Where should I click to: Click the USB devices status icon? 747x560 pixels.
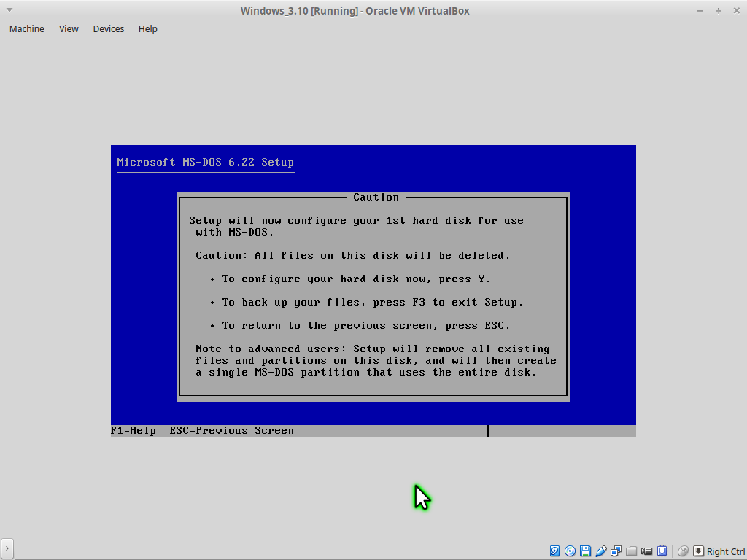pyautogui.click(x=601, y=551)
